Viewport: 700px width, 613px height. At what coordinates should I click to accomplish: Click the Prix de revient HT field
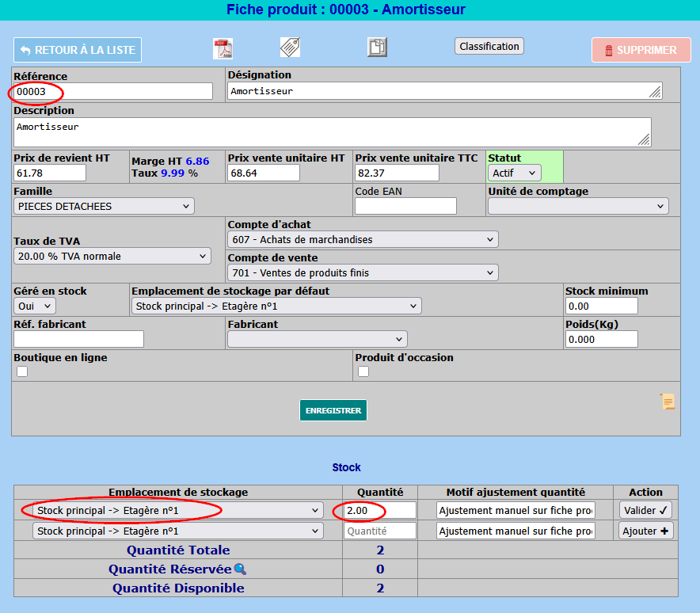click(50, 173)
